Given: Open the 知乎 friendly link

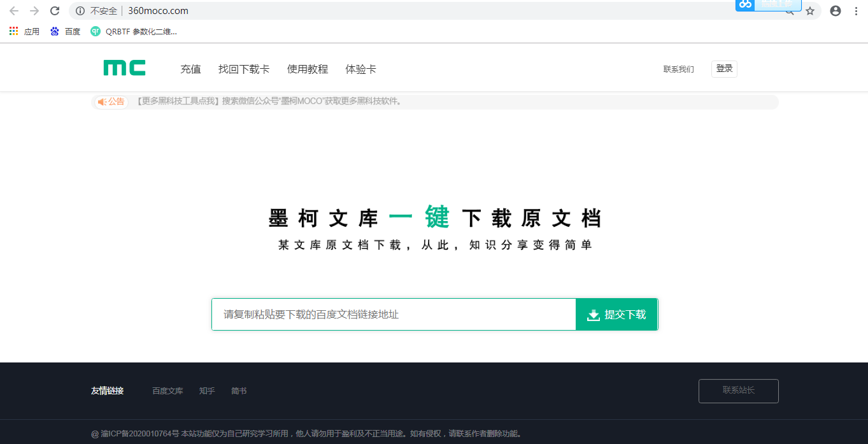Looking at the screenshot, I should click(207, 390).
